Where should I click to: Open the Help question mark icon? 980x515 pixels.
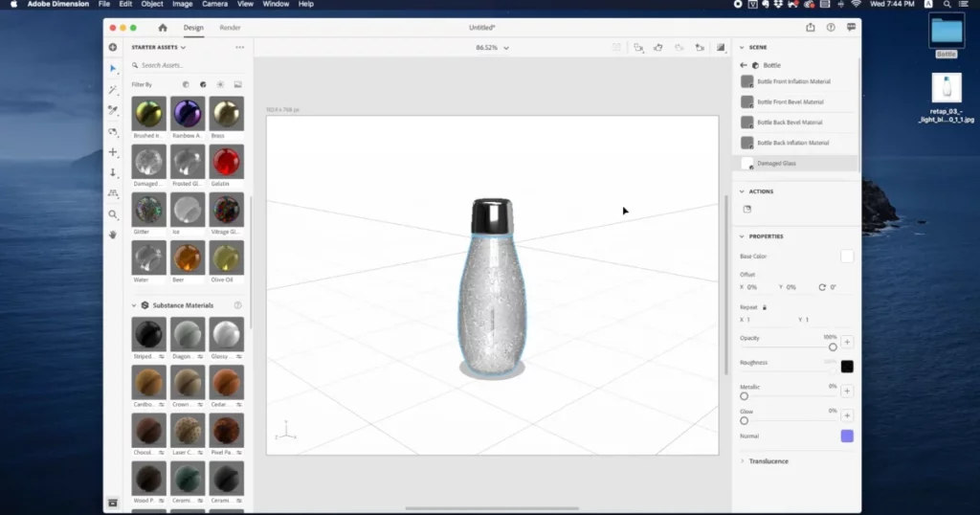[x=831, y=28]
